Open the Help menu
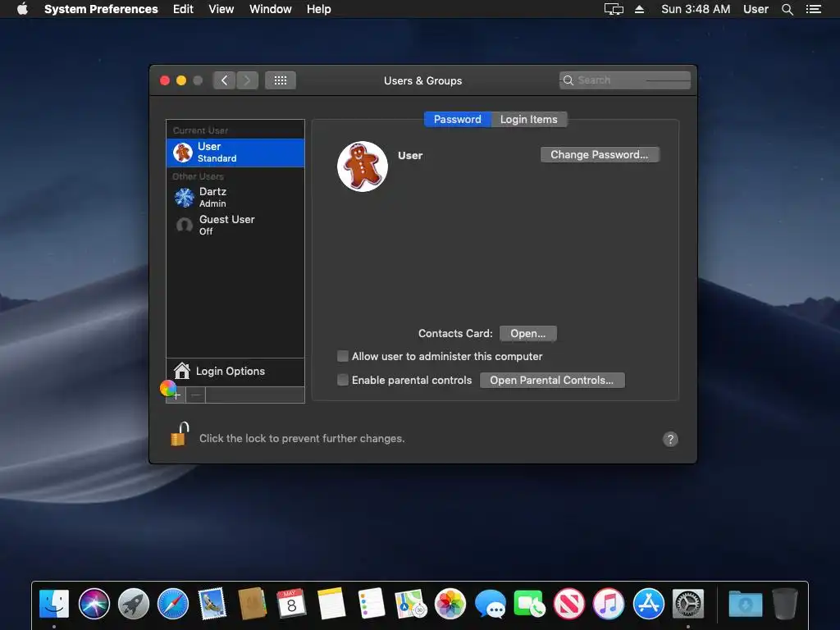Viewport: 840px width, 630px height. click(x=319, y=9)
